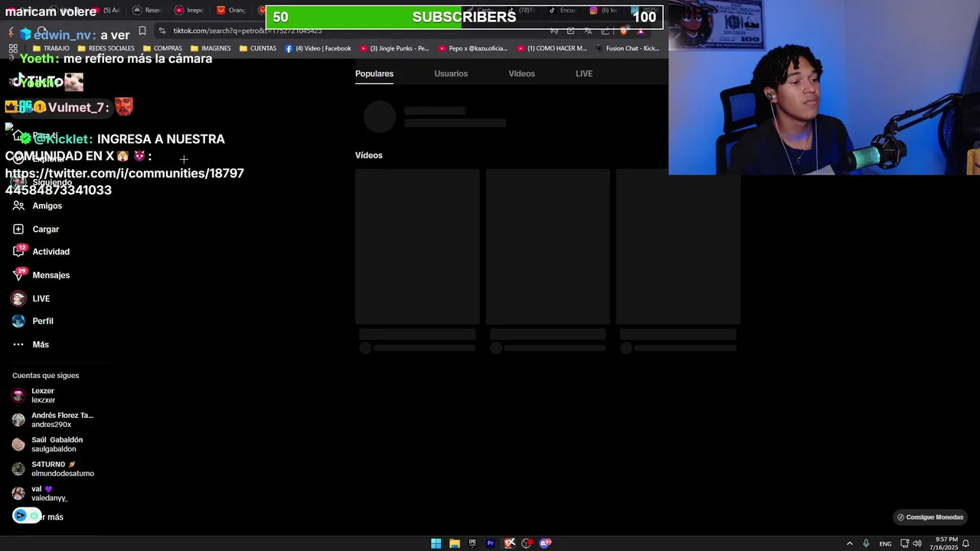Click the browser address bar URL

coord(247,31)
